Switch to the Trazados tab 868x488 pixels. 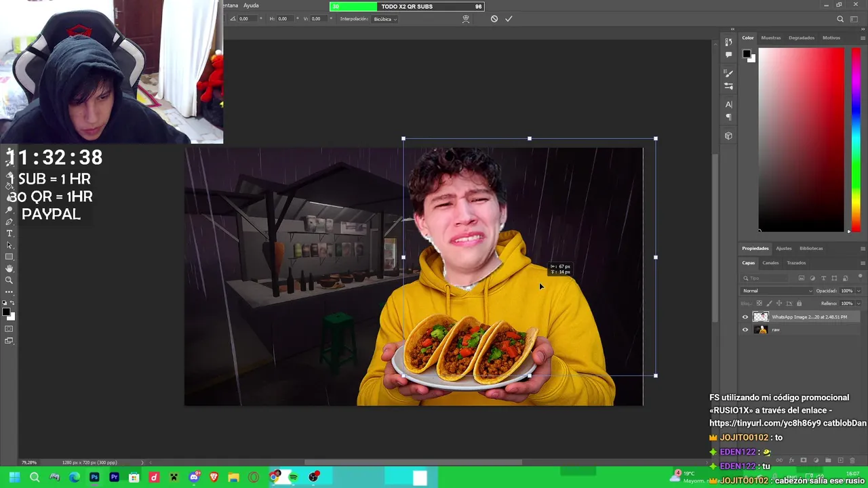pyautogui.click(x=796, y=263)
